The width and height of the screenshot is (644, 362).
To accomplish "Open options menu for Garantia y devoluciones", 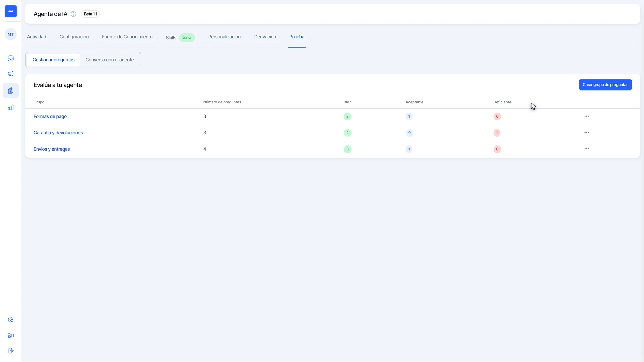I will 587,133.
